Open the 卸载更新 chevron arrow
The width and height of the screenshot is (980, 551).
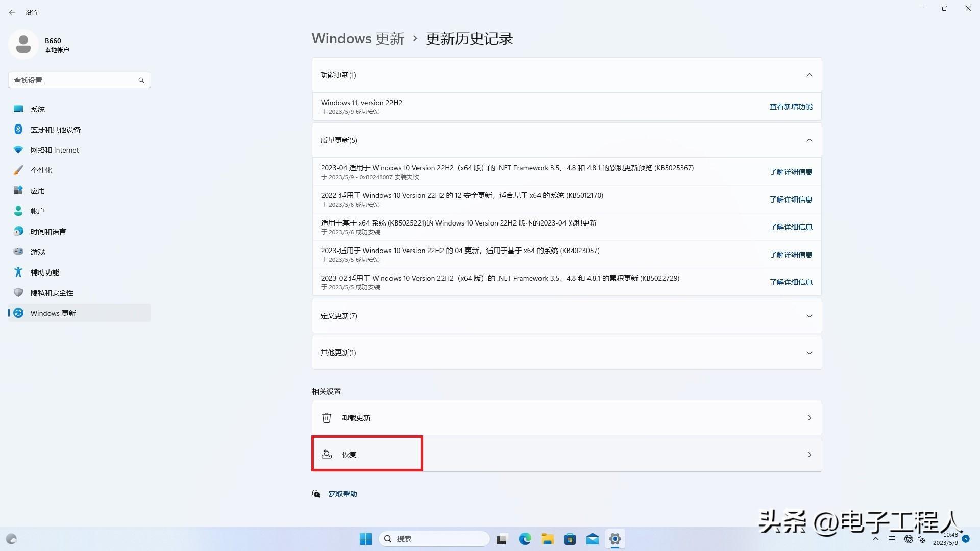(x=809, y=418)
